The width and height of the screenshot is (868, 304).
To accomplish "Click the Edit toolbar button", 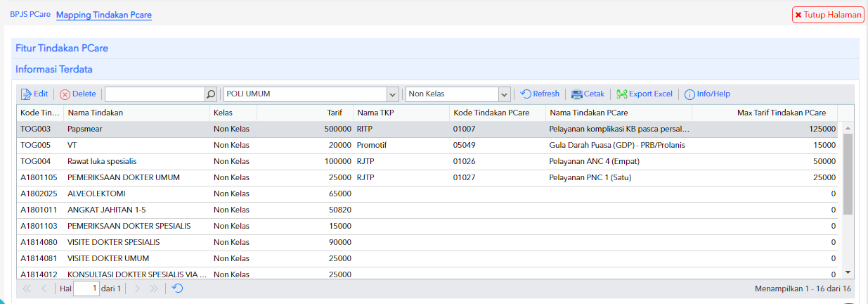I will [x=34, y=94].
